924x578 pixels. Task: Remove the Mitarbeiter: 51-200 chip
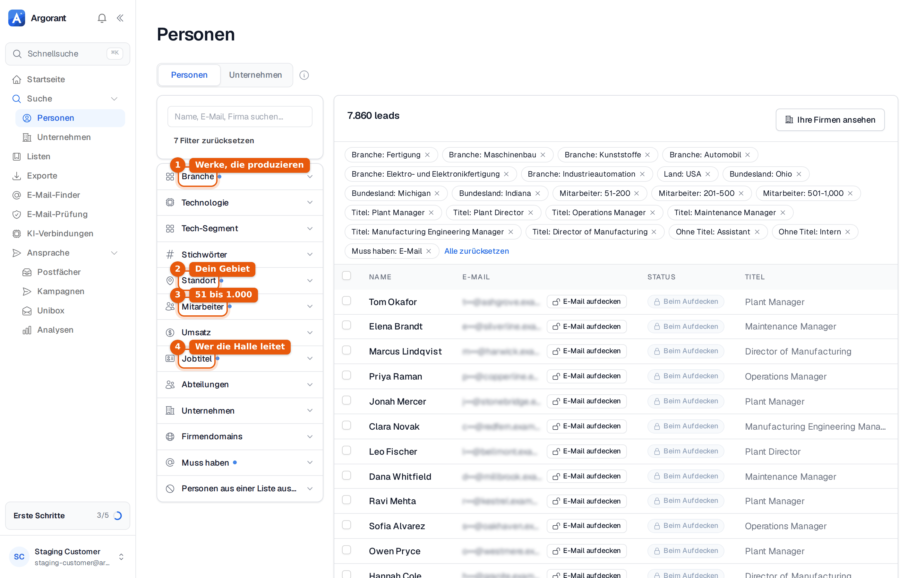tap(637, 193)
